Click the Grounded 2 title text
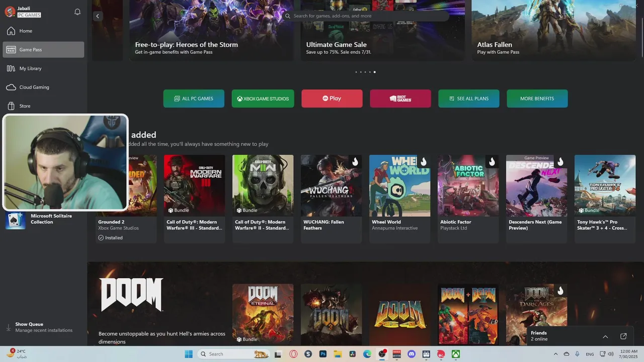Screen dimensions: 644x362 (111, 222)
